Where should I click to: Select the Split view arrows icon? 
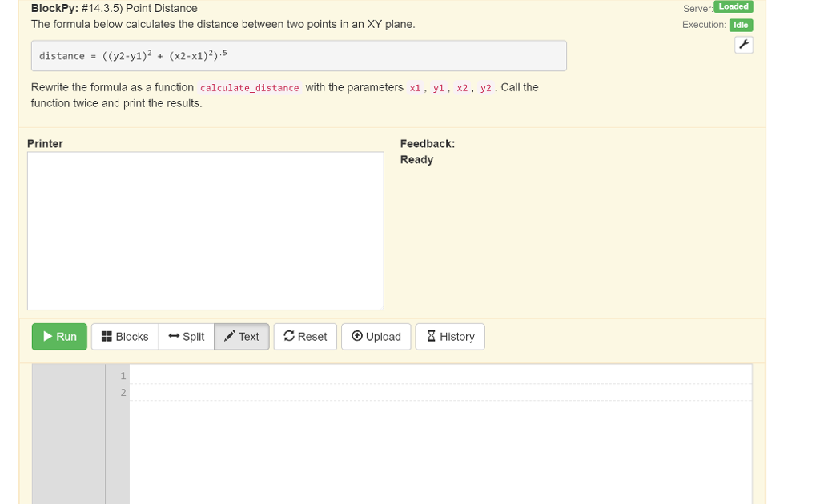(x=175, y=336)
